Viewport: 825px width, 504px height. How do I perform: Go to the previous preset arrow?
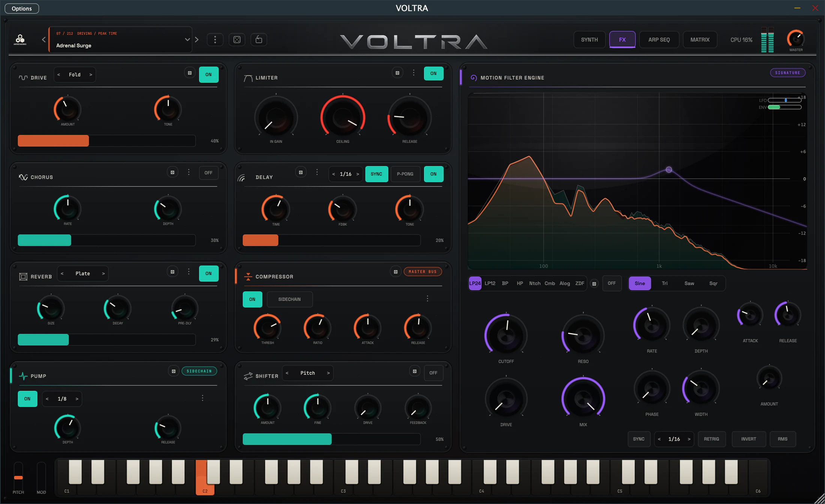point(44,39)
